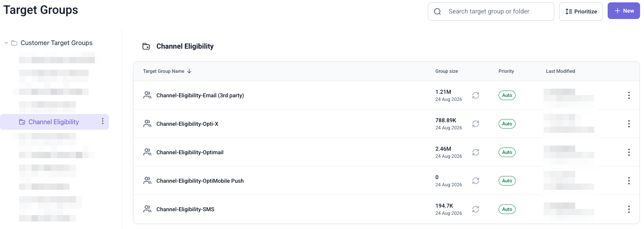Viewport: 644px width, 229px height.
Task: Open Channel-Eligibility-Optimail target group
Action: (190, 152)
